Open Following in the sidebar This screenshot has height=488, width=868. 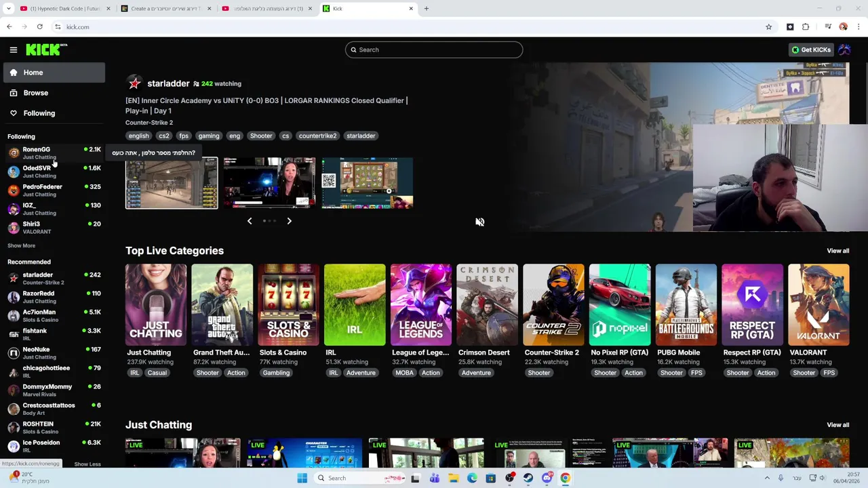pos(54,113)
